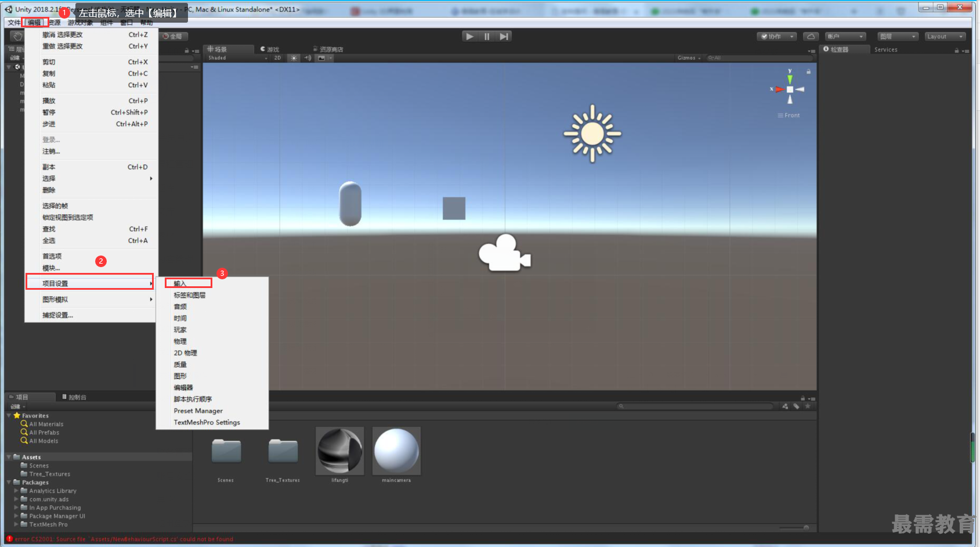Viewport: 980px width, 547px height.
Task: Toggle 2D view mode button
Action: click(277, 58)
